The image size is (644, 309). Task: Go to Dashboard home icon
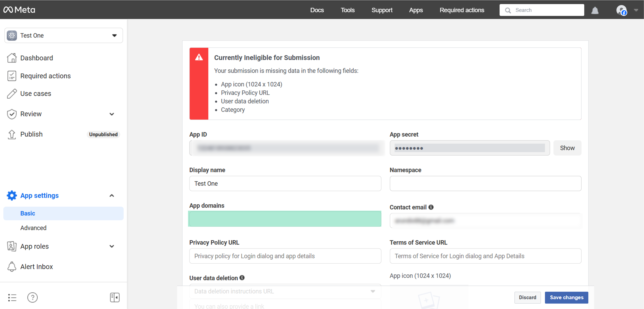pos(12,58)
